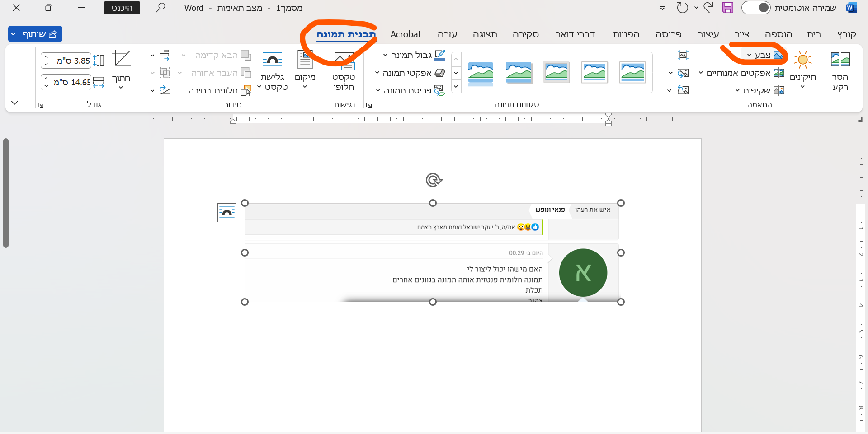Open the Undo history dropdown arrow
This screenshot has width=868, height=434.
click(x=696, y=8)
